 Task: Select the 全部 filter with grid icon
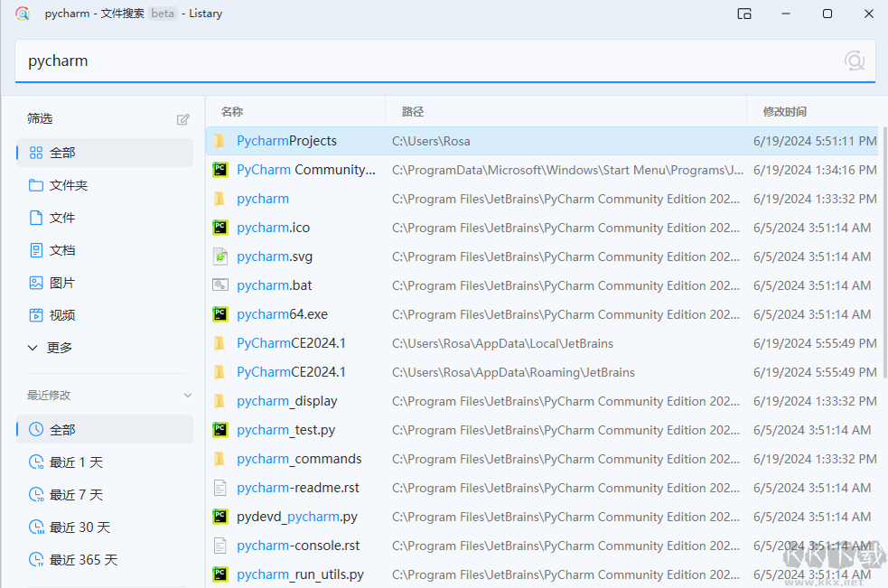(105, 153)
